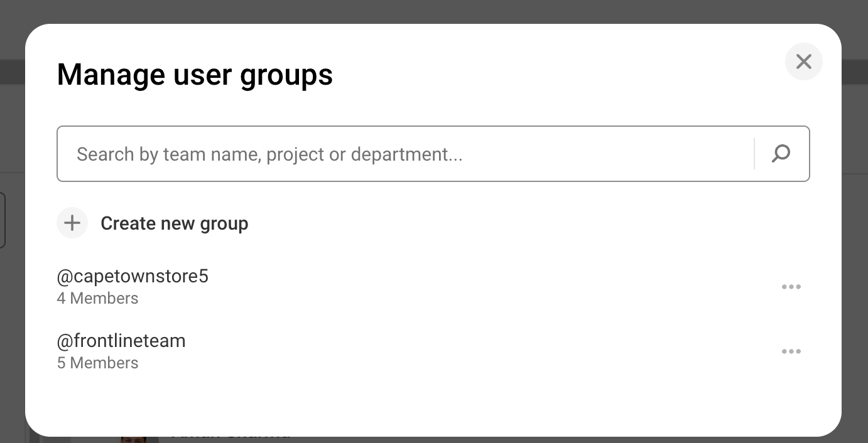Click "5 Members" under @frontlineteam
Image resolution: width=868 pixels, height=443 pixels.
[97, 363]
